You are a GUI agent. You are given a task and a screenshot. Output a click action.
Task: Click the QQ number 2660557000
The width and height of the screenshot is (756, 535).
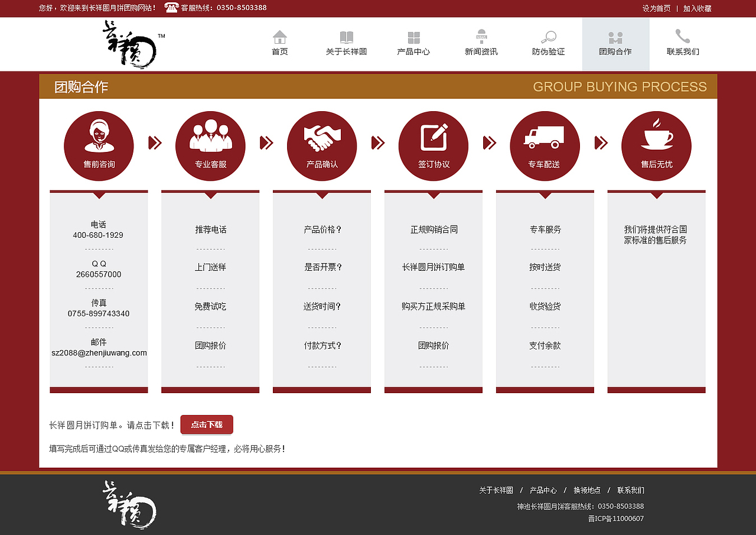(99, 274)
